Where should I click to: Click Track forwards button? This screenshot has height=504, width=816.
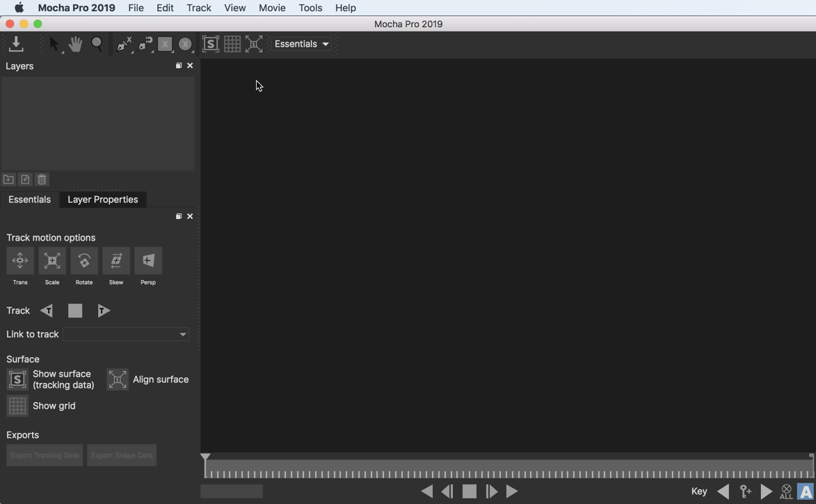click(x=104, y=311)
